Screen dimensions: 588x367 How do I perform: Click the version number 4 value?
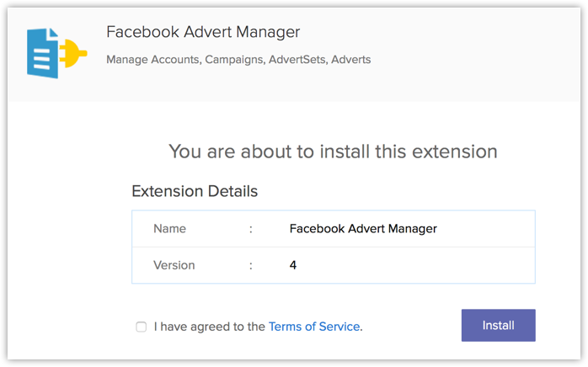click(x=293, y=265)
